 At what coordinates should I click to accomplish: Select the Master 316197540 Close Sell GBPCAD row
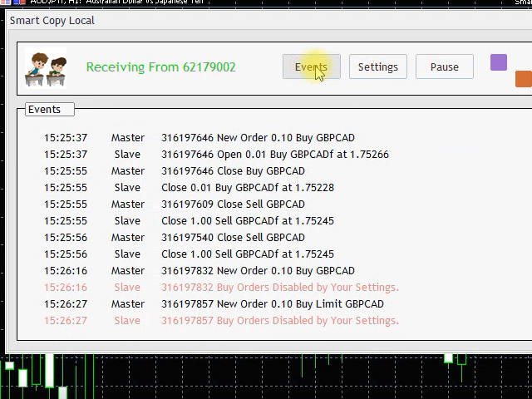[x=233, y=238]
